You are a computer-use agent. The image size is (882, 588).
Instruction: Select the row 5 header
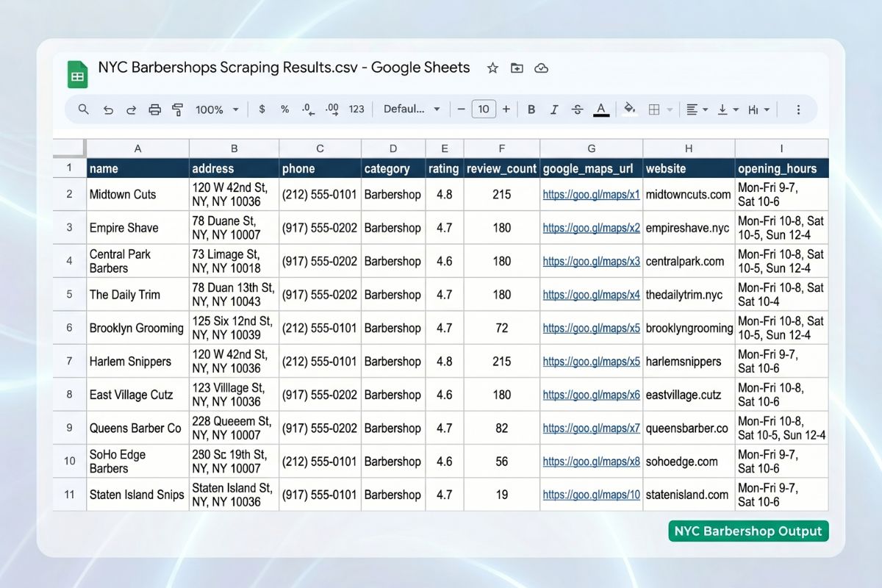click(x=68, y=294)
